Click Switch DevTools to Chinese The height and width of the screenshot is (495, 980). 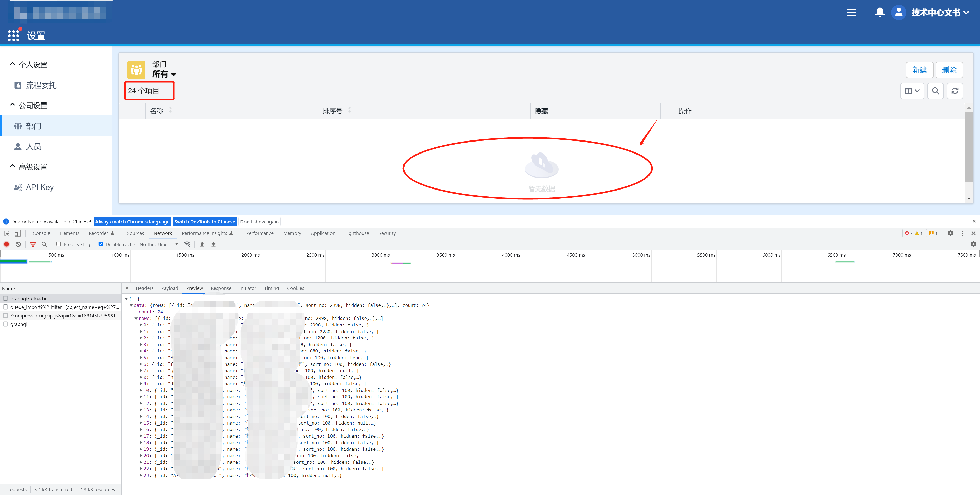205,221
